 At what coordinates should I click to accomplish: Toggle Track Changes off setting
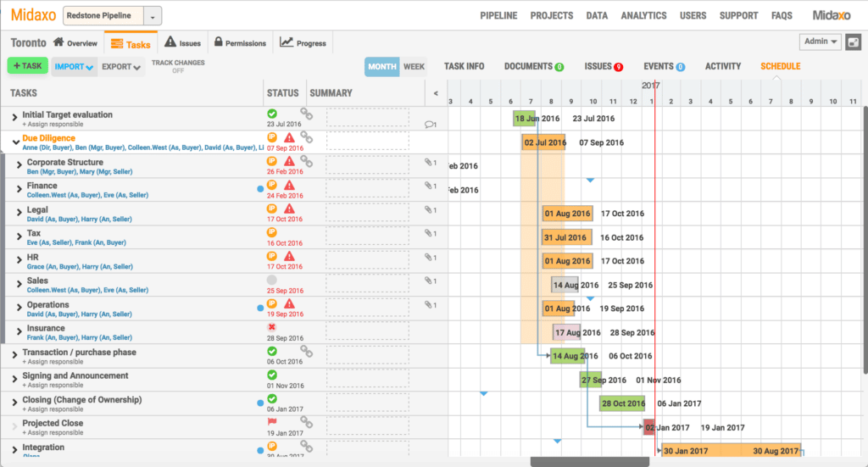coord(178,66)
